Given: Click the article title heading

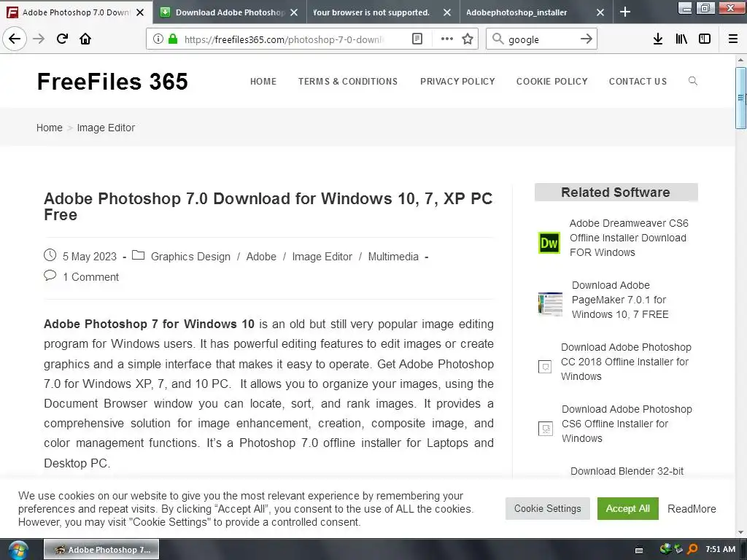Looking at the screenshot, I should 268,206.
